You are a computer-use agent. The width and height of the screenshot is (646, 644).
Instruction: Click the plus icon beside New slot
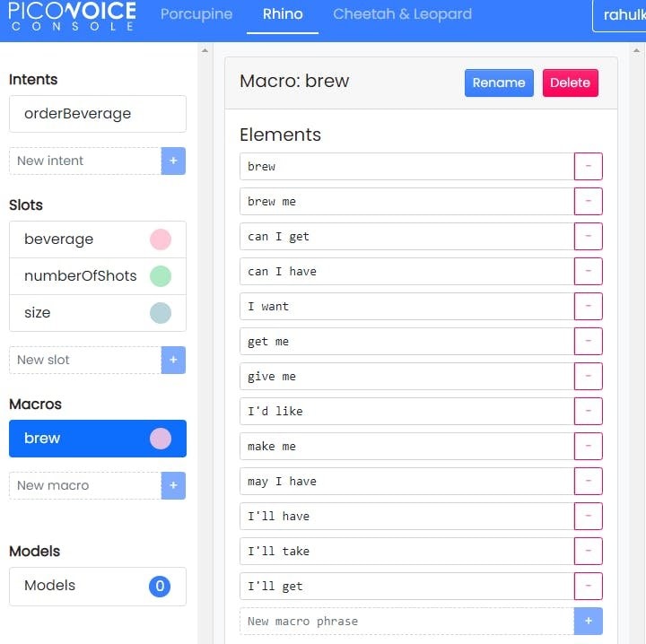pyautogui.click(x=173, y=360)
